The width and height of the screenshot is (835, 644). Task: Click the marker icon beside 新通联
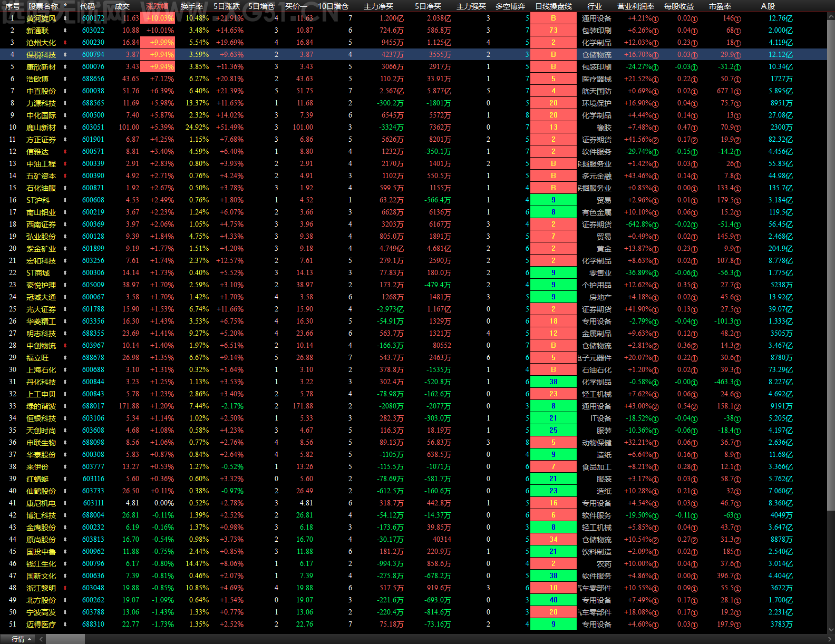tap(65, 31)
